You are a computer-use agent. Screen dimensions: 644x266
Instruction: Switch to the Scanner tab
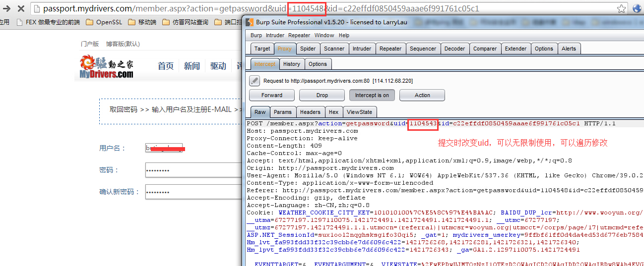coord(334,49)
